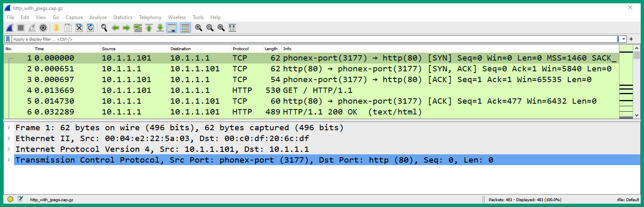Click packet list scrollbar up arrow
Image resolution: width=644 pixels, height=207 pixels.
pos(637,48)
